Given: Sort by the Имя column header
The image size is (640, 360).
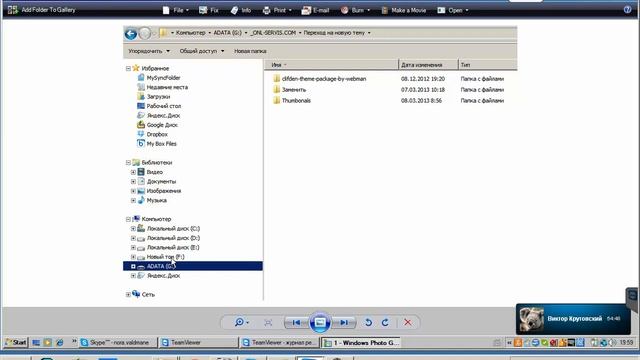Looking at the screenshot, I should coord(331,65).
